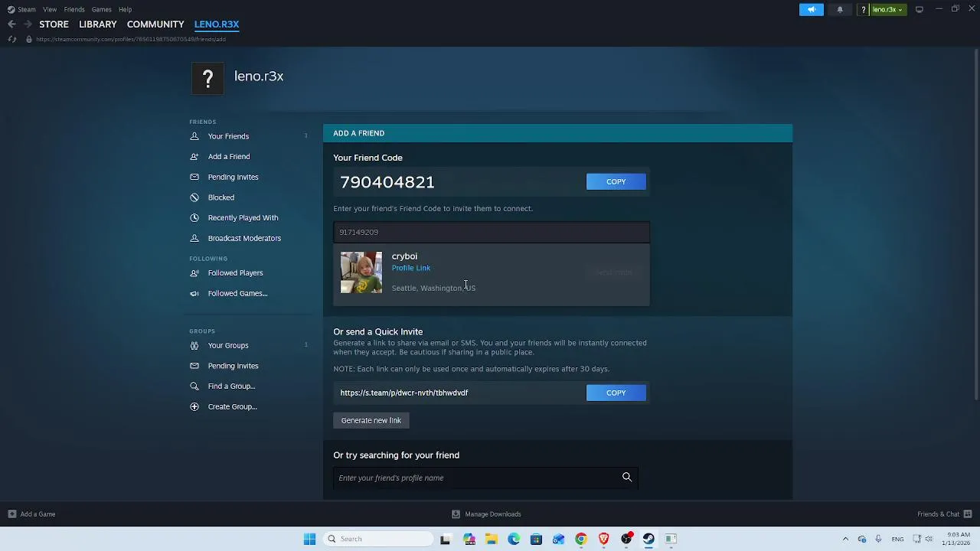This screenshot has height=551, width=980.
Task: Go back with the navigation arrow
Action: pyautogui.click(x=11, y=24)
